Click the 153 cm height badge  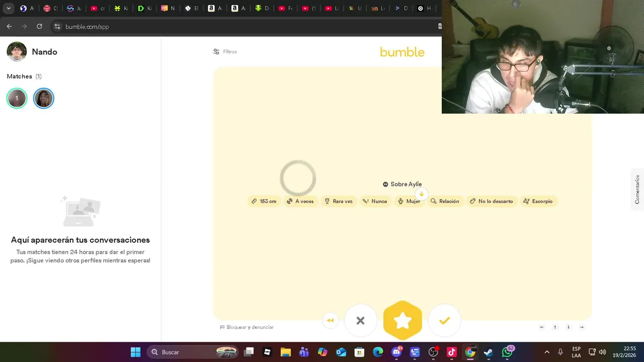[264, 201]
